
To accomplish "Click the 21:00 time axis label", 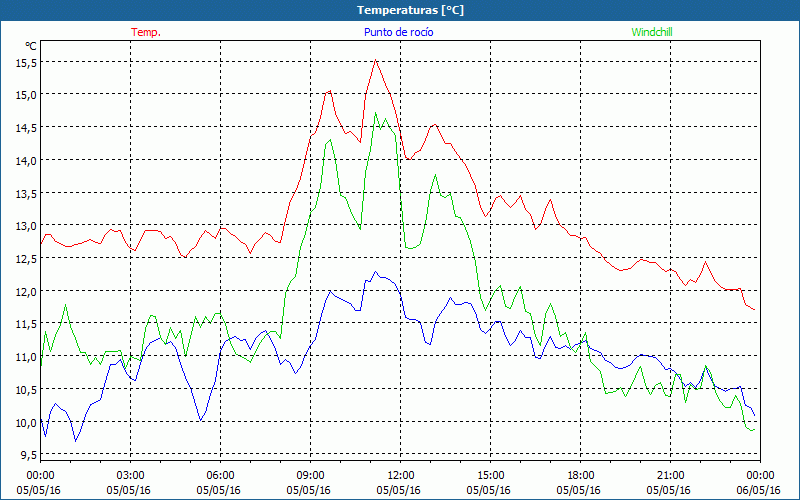I will (x=670, y=475).
